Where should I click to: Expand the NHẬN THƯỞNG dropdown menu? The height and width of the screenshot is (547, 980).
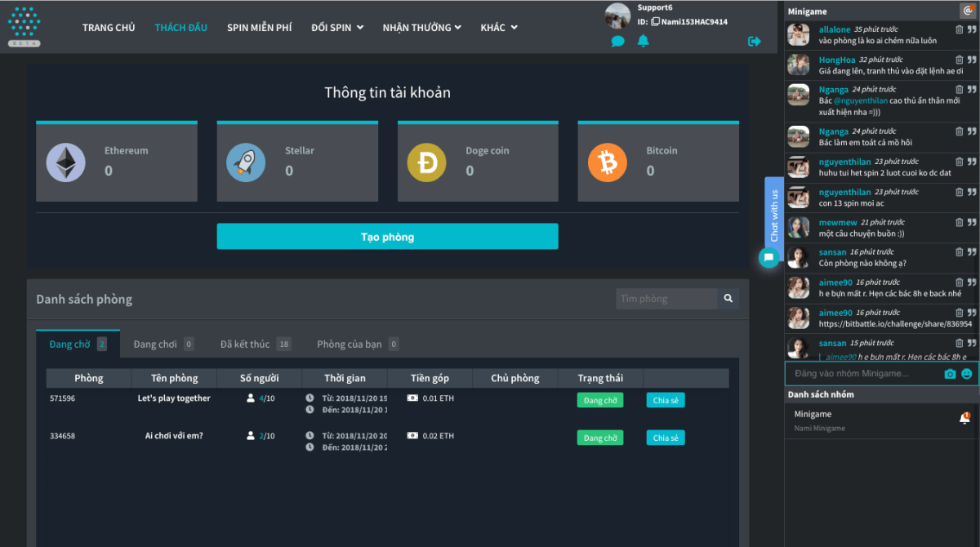pos(422,27)
